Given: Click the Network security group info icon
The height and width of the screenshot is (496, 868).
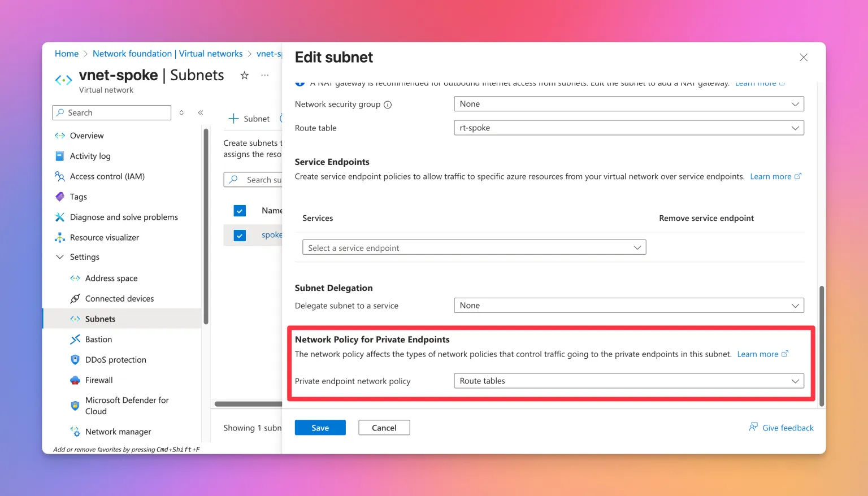Looking at the screenshot, I should click(388, 105).
